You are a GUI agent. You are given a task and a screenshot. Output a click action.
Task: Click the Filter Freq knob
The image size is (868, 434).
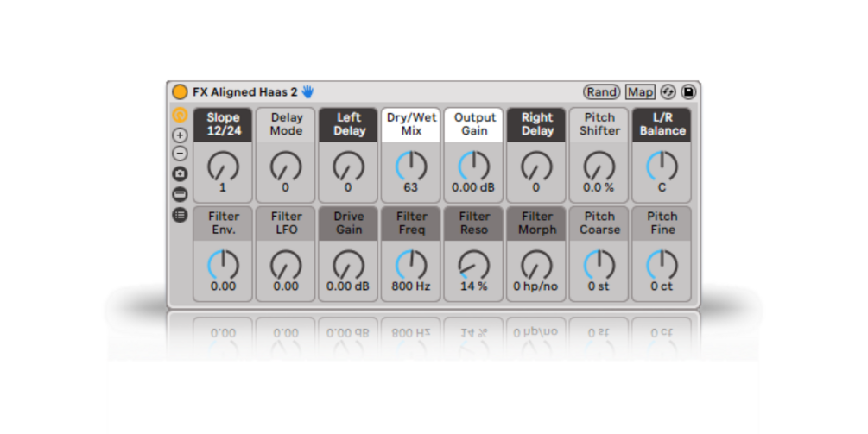pyautogui.click(x=411, y=265)
